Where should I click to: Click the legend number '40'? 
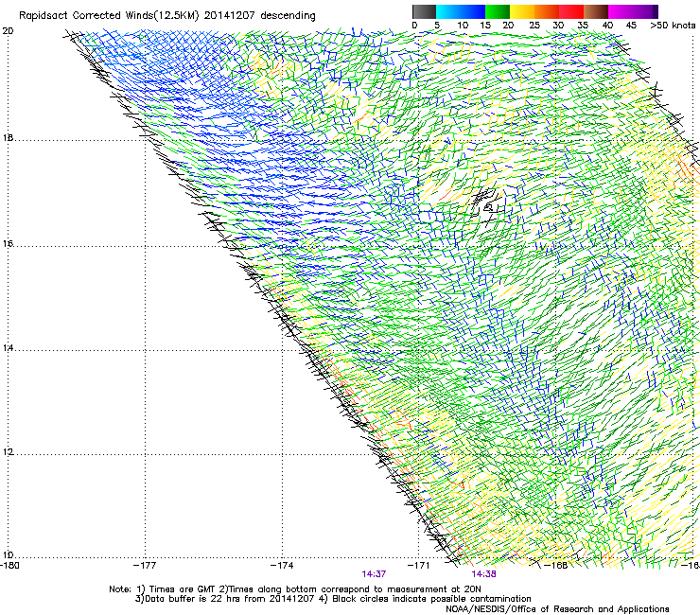(607, 26)
